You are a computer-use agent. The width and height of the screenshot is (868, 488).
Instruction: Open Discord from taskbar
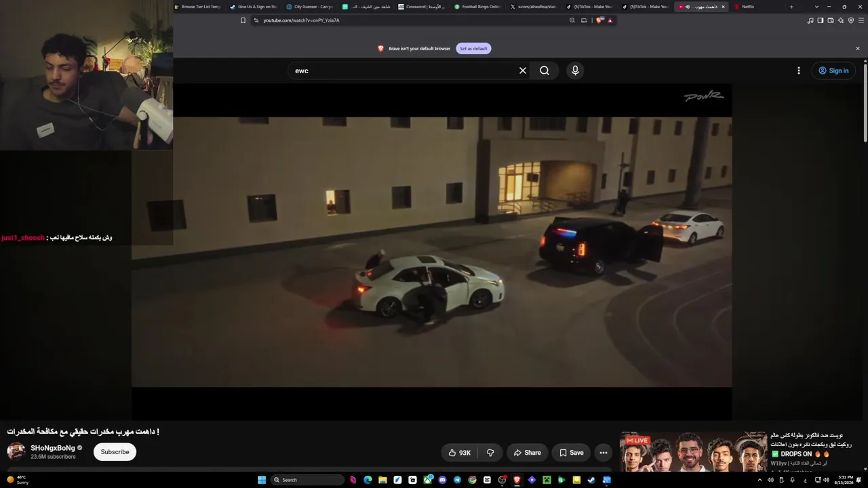[x=442, y=480]
